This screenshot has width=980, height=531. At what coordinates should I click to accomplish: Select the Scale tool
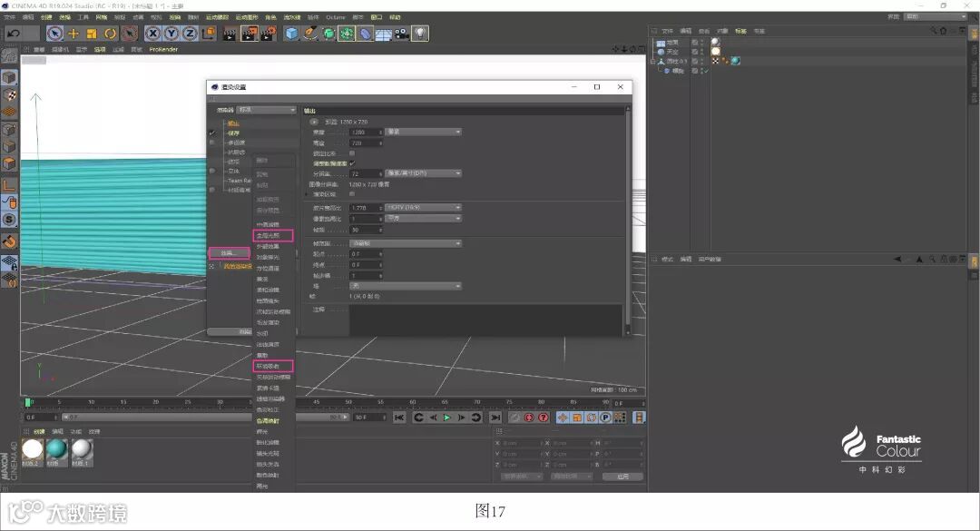[92, 34]
